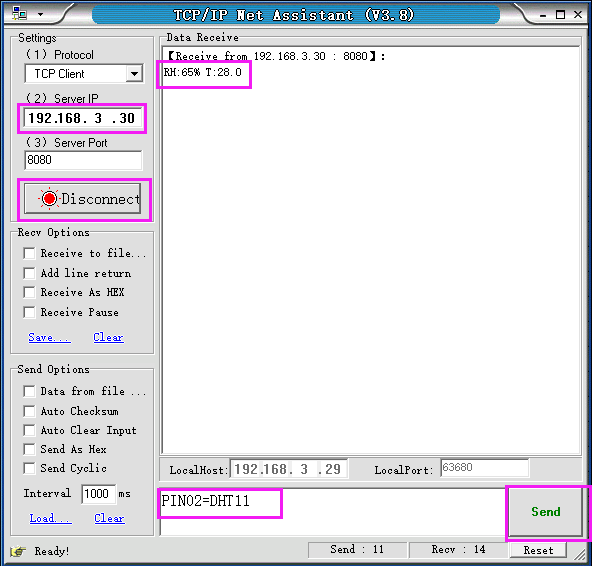The image size is (592, 566).
Task: Click Reset counter button in status bar
Action: pos(538,550)
